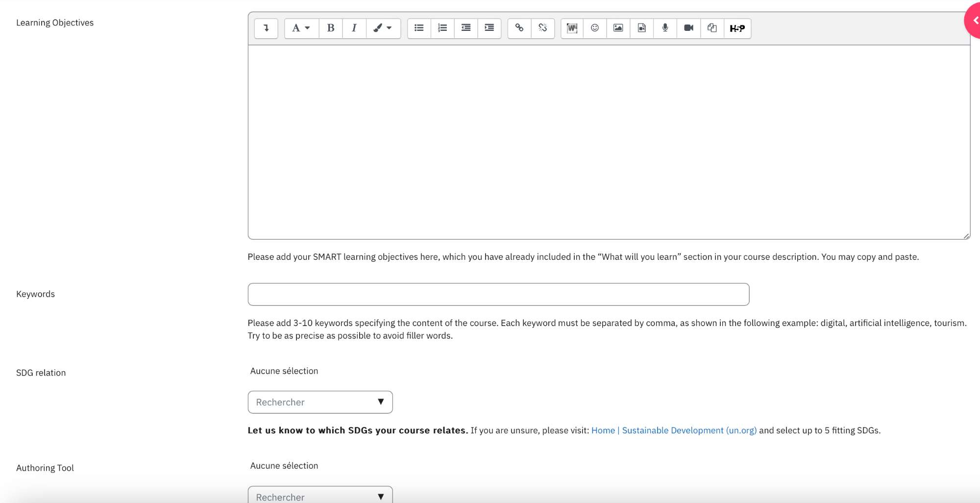Open the Authoring Tool dropdown arrow
980x503 pixels.
tap(381, 497)
